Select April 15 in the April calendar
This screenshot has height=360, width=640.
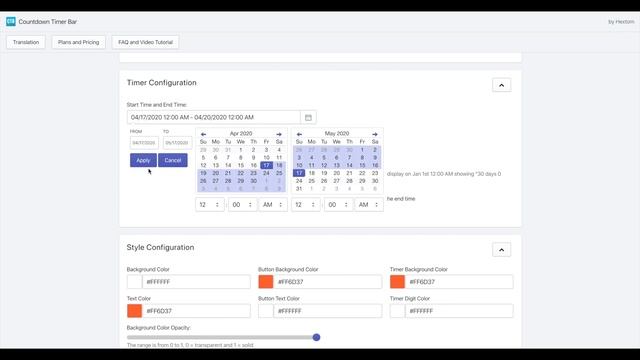pos(241,165)
